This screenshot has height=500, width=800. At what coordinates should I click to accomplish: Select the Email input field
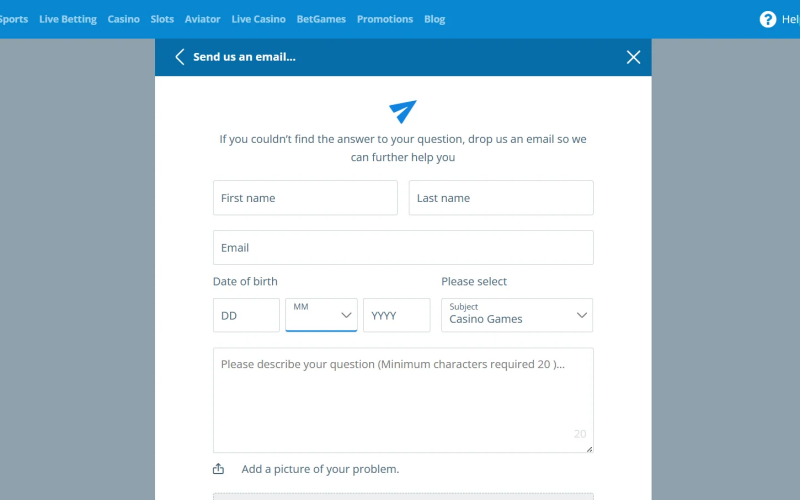403,247
